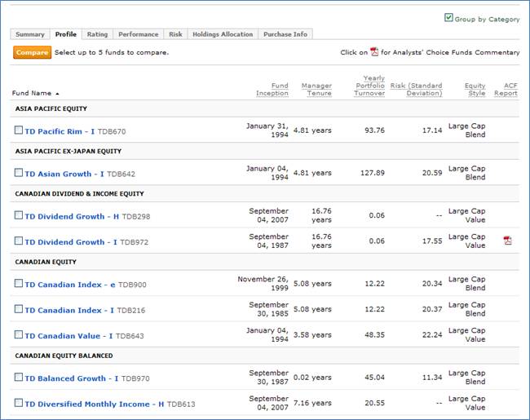This screenshot has width=530, height=420.
Task: Switch to Holdings Allocation tab
Action: [x=223, y=34]
